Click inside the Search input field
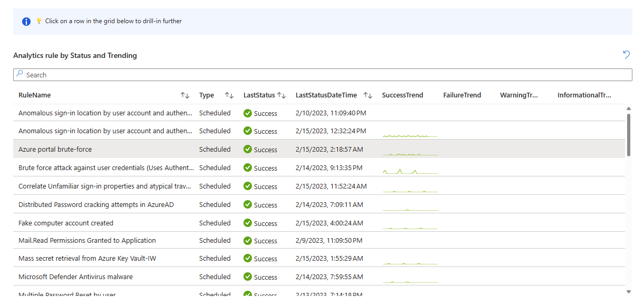 [158, 74]
